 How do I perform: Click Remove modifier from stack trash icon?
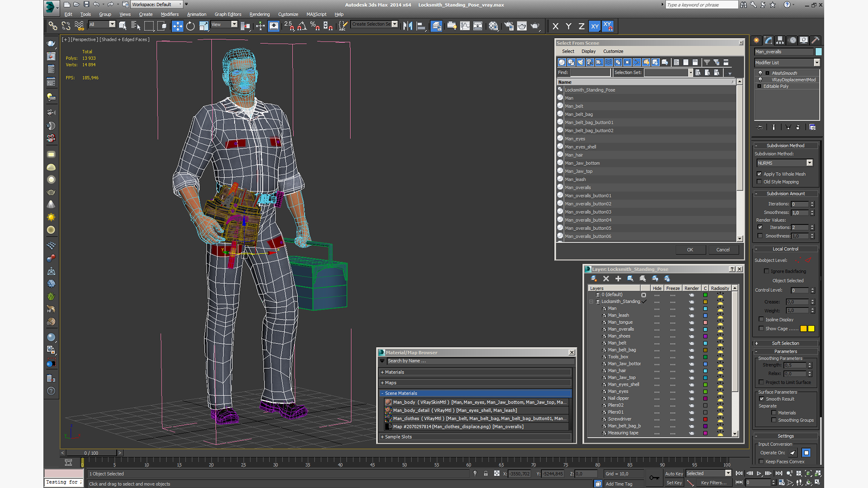click(x=798, y=127)
